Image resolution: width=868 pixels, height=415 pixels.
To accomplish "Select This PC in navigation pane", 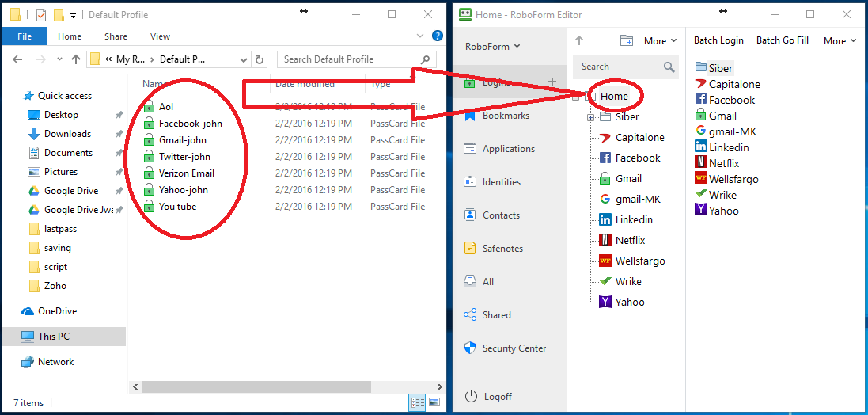I will [64, 337].
